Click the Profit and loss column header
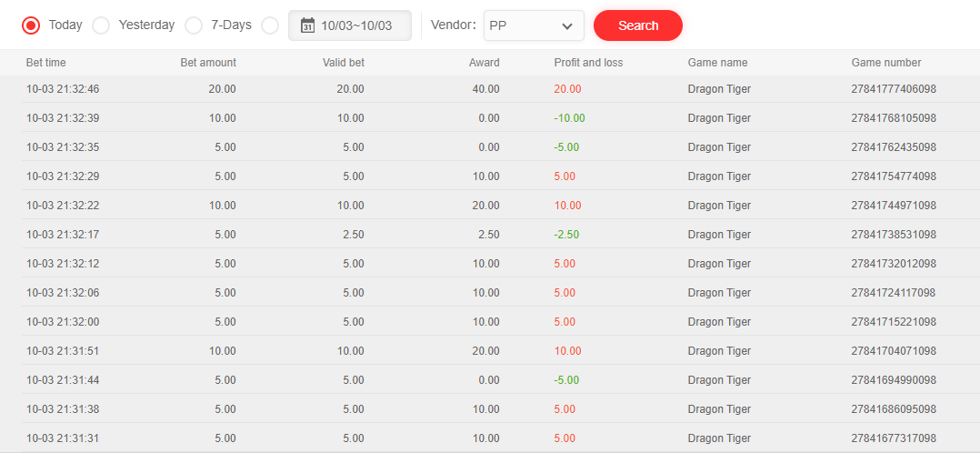The height and width of the screenshot is (453, 980). tap(588, 63)
